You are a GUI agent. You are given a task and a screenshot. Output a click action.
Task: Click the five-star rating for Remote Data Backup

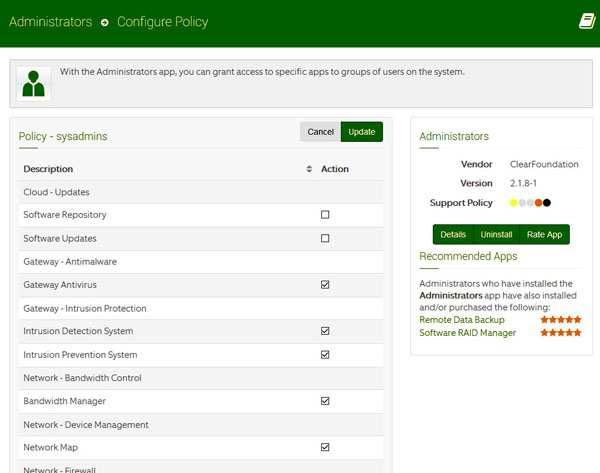pyautogui.click(x=561, y=320)
